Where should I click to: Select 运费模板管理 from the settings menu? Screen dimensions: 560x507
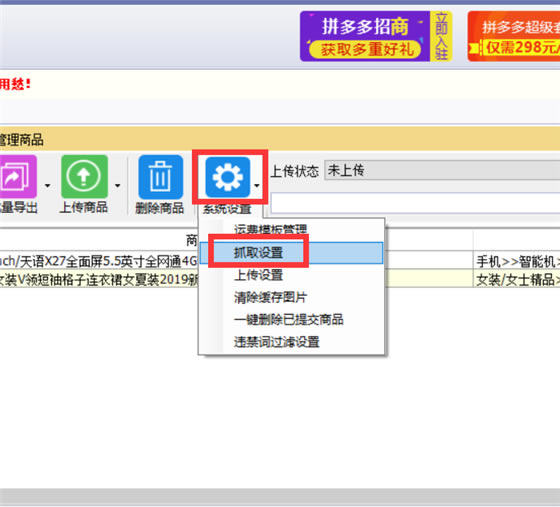click(270, 229)
